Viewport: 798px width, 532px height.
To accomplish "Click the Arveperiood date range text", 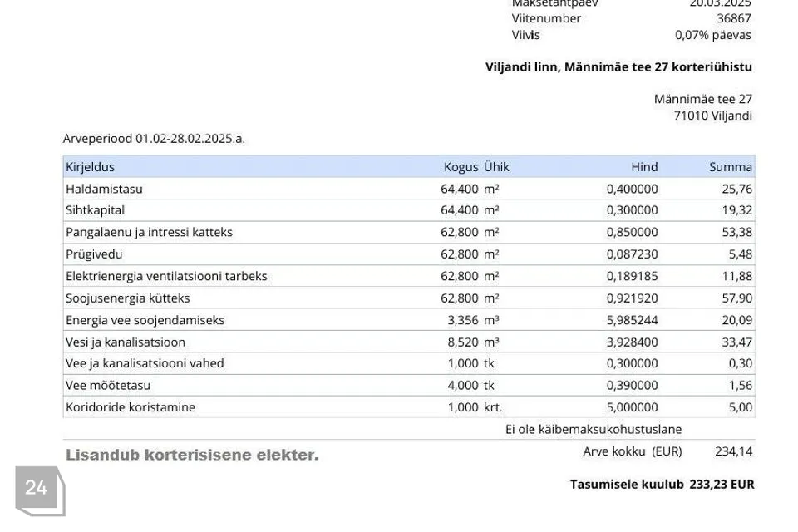I will point(154,139).
